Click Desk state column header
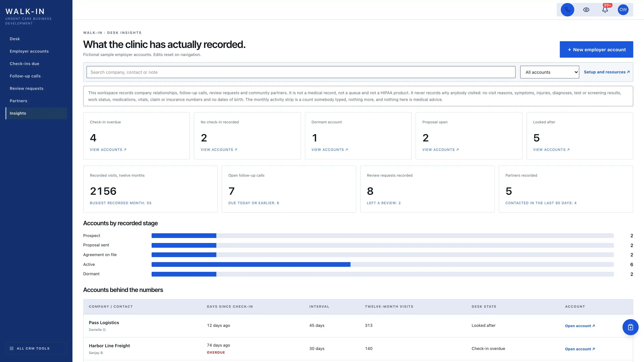This screenshot has height=362, width=644. tap(484, 307)
